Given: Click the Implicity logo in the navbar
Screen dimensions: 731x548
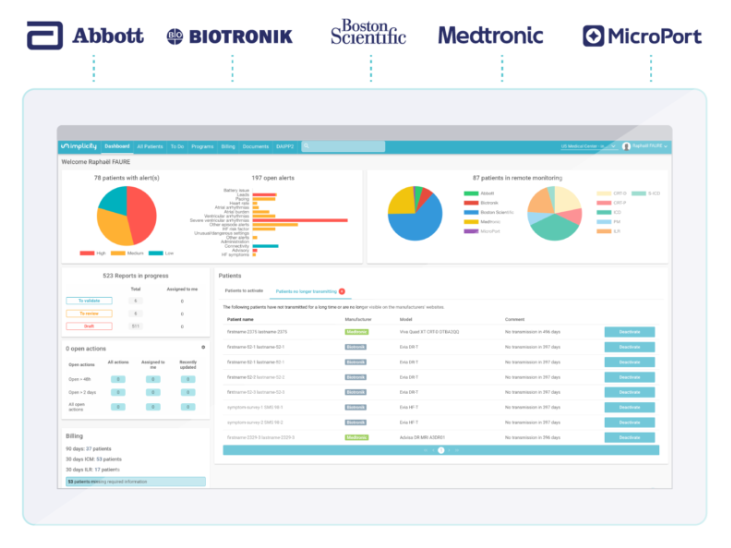Looking at the screenshot, I should [80, 146].
